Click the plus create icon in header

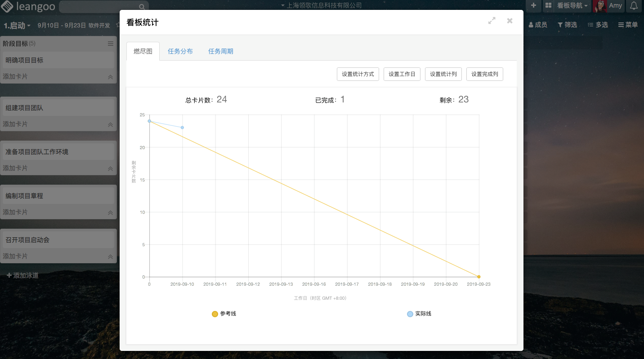click(533, 6)
